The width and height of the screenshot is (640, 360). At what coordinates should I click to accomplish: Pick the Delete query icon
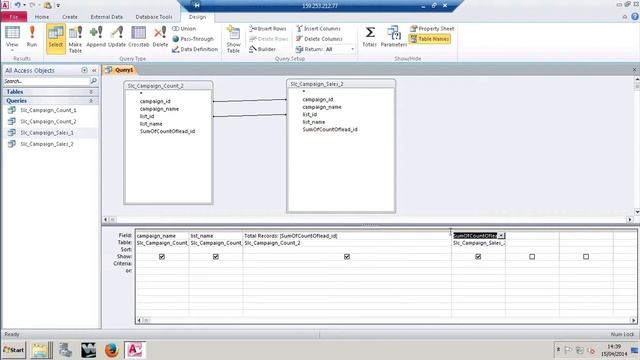[160, 36]
